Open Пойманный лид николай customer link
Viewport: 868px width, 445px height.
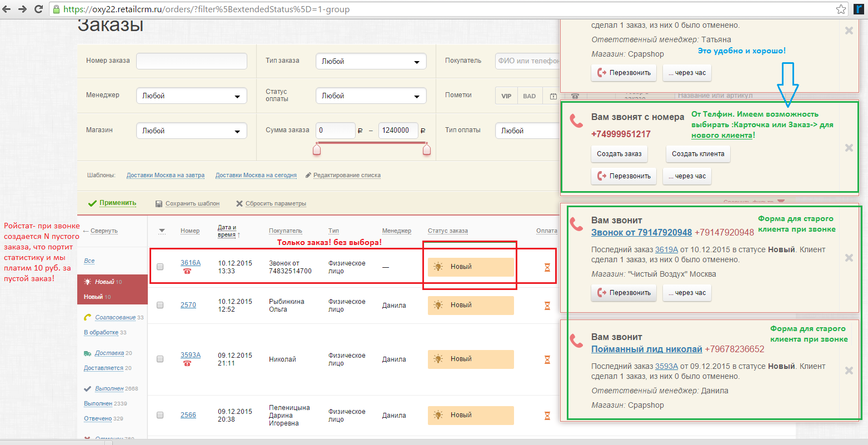647,349
